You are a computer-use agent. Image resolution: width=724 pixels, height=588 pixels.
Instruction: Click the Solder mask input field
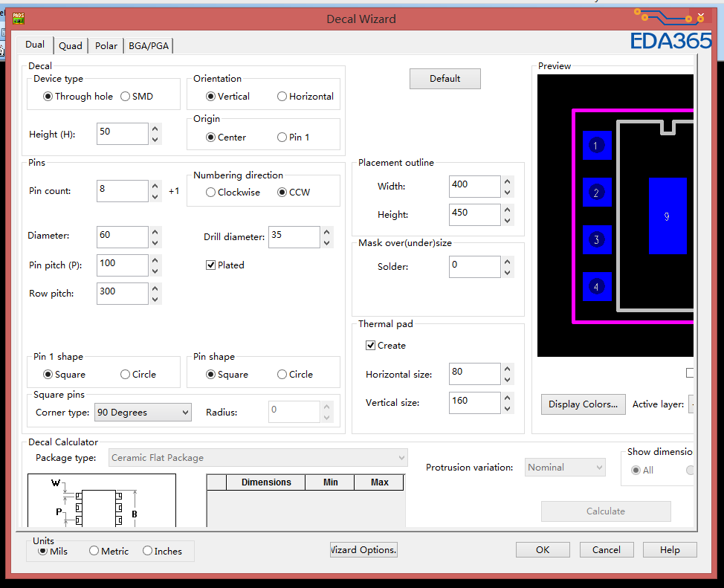475,267
